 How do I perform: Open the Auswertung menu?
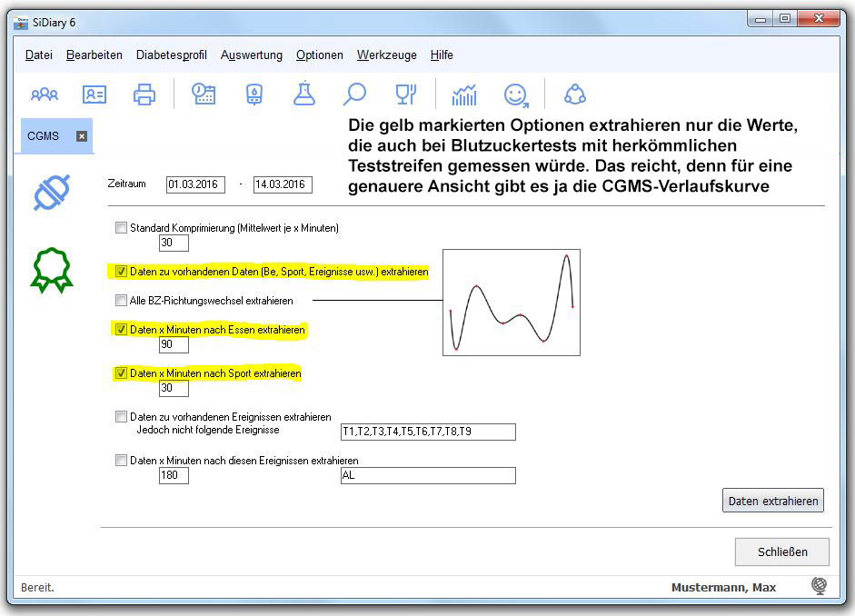click(251, 55)
